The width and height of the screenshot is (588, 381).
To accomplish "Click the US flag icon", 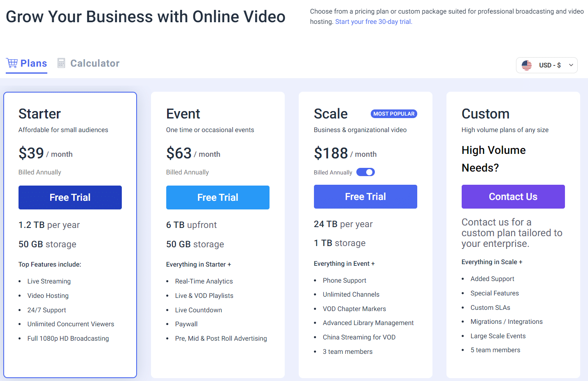I will (527, 65).
